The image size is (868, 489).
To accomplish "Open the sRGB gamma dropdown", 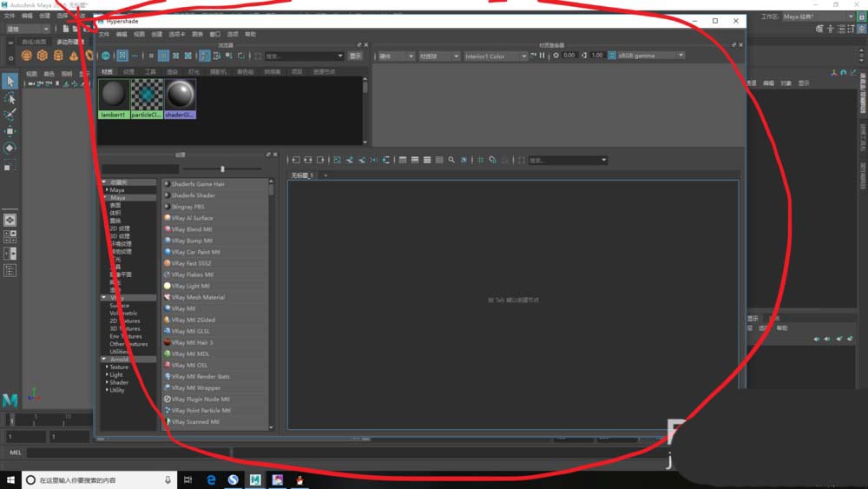I will point(651,56).
